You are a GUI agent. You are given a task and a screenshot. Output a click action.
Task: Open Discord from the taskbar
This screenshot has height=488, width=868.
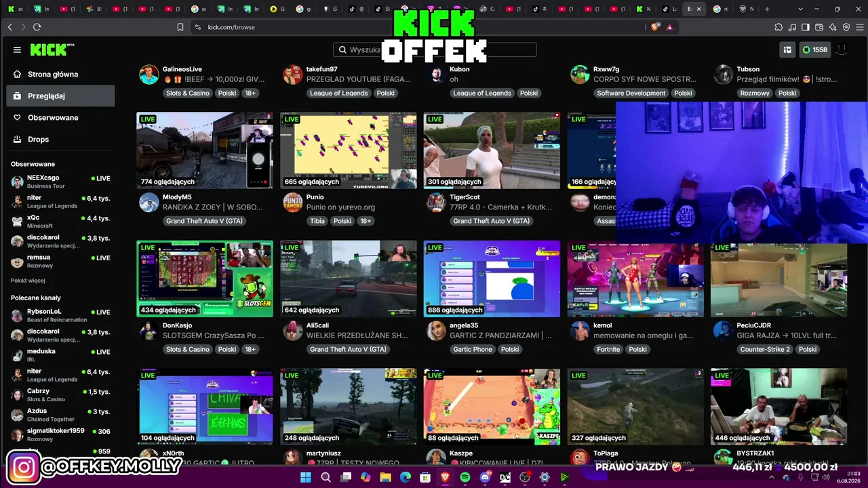[484, 477]
